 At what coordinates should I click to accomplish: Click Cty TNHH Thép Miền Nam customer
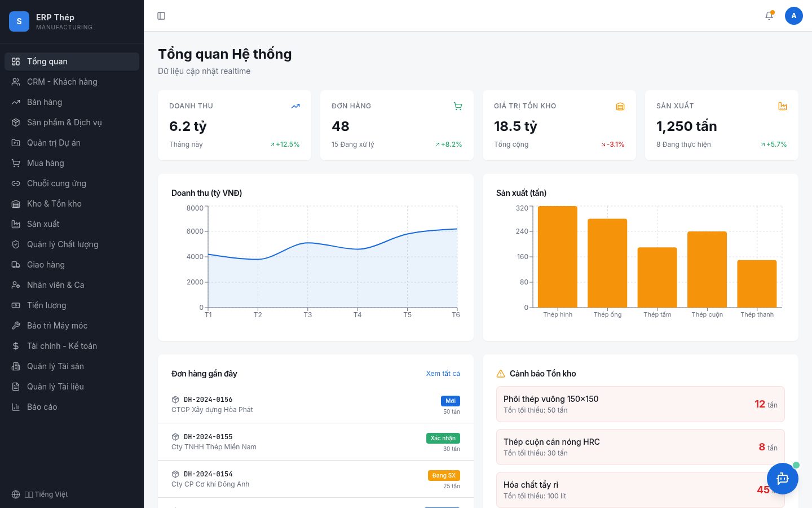214,447
